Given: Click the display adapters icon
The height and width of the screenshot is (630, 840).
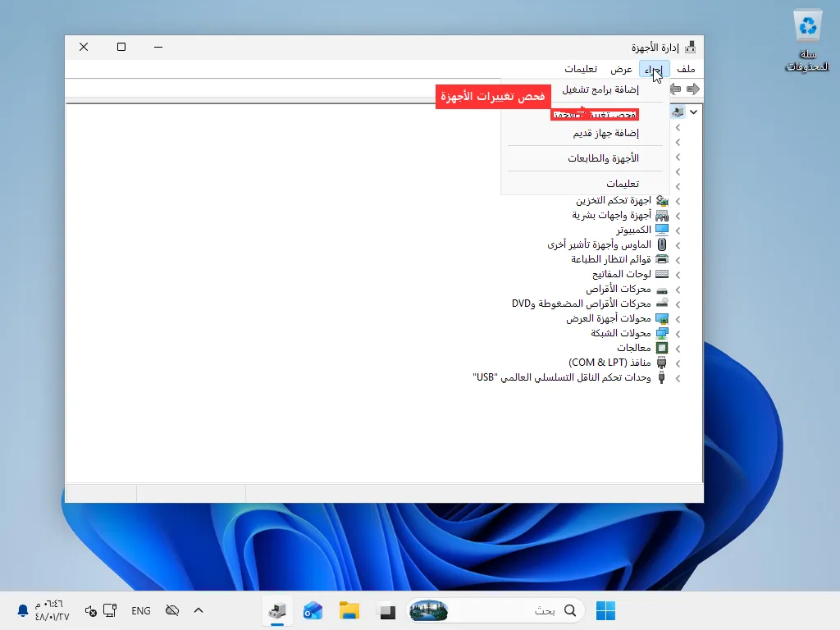Looking at the screenshot, I should coord(662,319).
